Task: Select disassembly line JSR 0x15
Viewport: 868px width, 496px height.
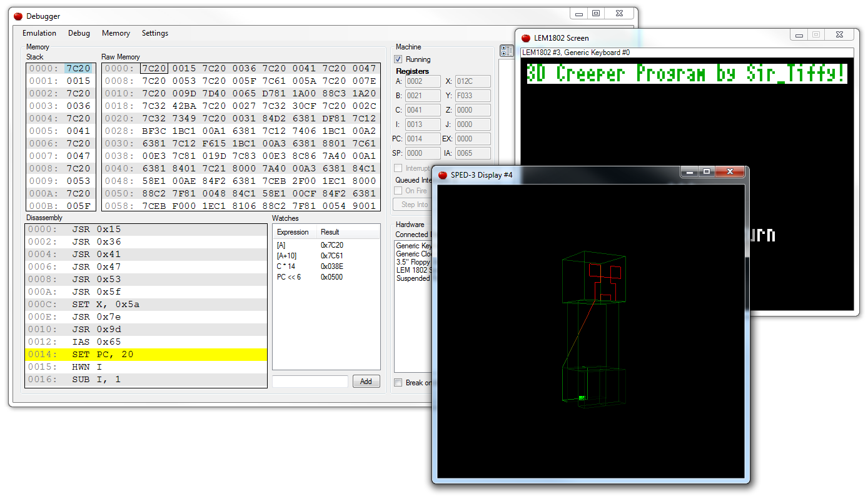Action: (146, 230)
